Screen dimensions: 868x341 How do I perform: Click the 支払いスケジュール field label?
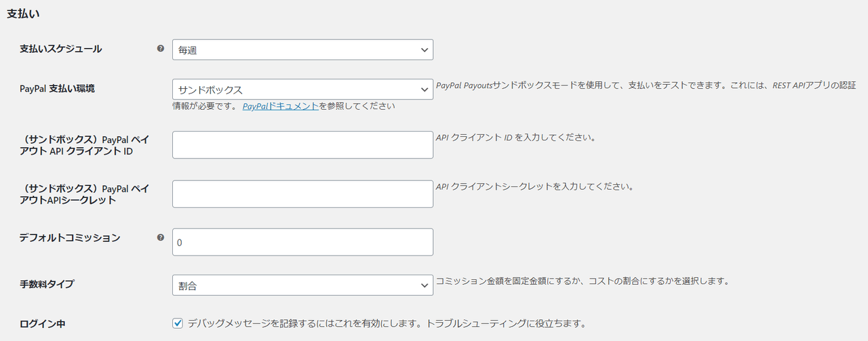61,49
